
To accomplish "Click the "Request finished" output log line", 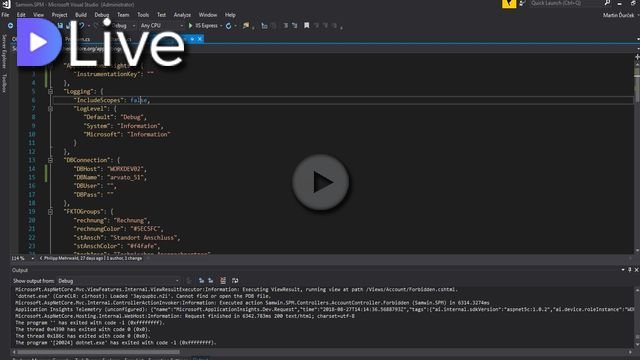I will [185, 316].
